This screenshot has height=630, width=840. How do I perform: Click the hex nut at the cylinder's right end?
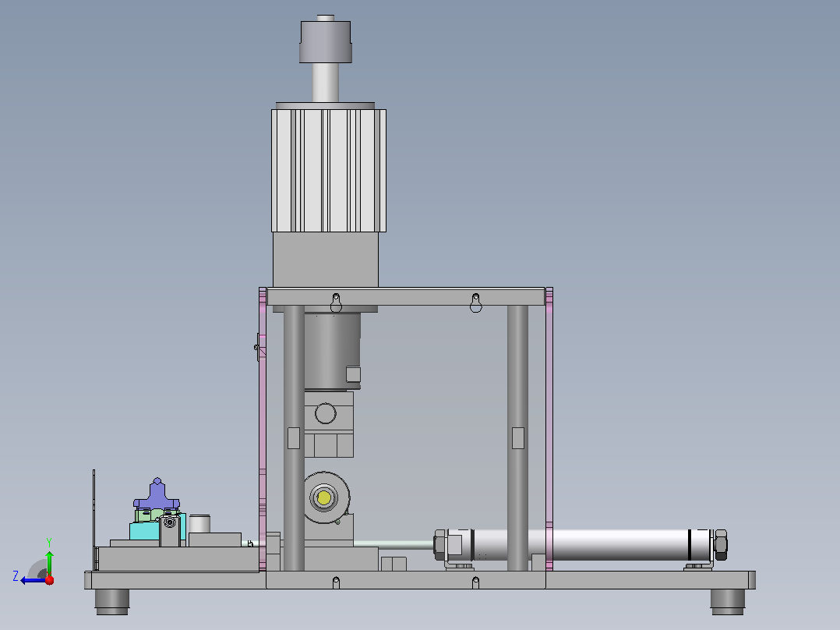click(x=721, y=545)
